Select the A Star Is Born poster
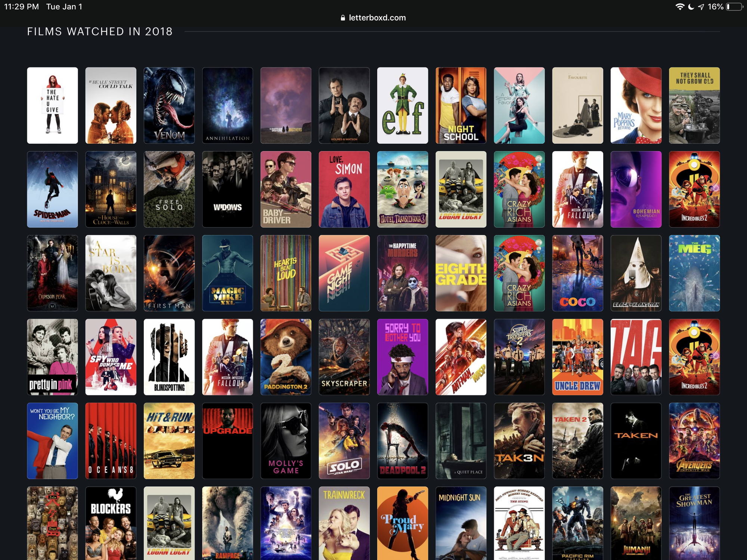This screenshot has height=560, width=747. click(111, 273)
